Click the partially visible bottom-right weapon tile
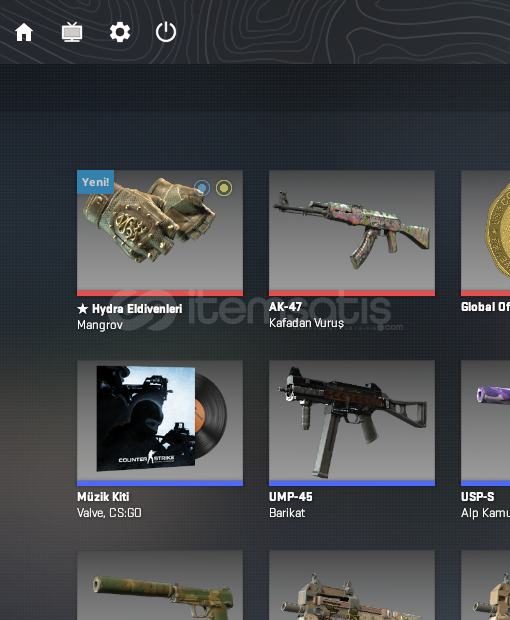Image resolution: width=510 pixels, height=620 pixels. pyautogui.click(x=485, y=585)
